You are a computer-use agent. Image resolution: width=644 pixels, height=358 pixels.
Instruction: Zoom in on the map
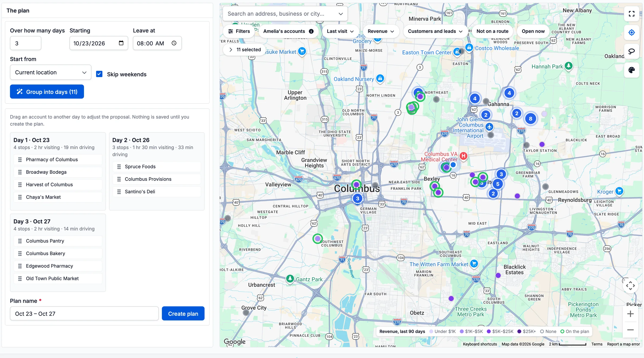[630, 314]
